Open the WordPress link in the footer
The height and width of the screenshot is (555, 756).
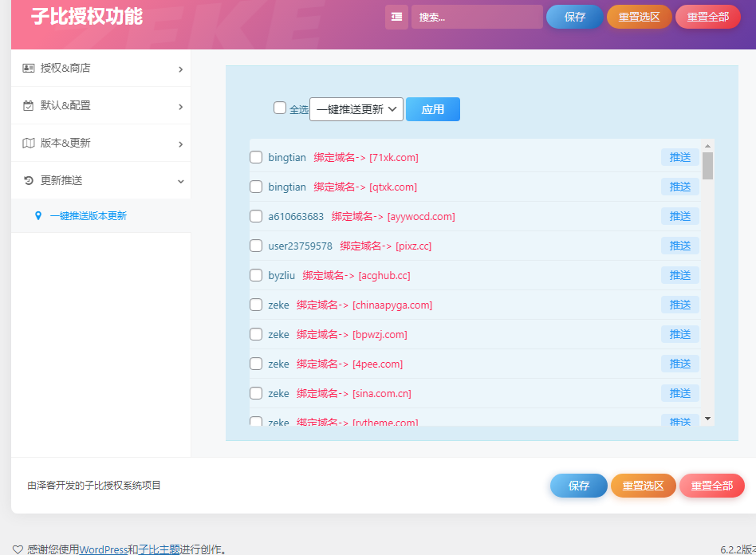click(x=103, y=549)
